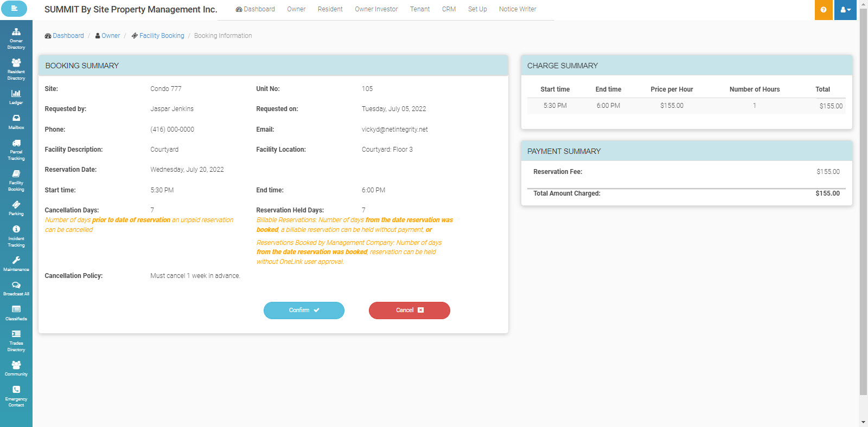This screenshot has height=427, width=868.
Task: Select CRM in top navigation
Action: coord(449,9)
